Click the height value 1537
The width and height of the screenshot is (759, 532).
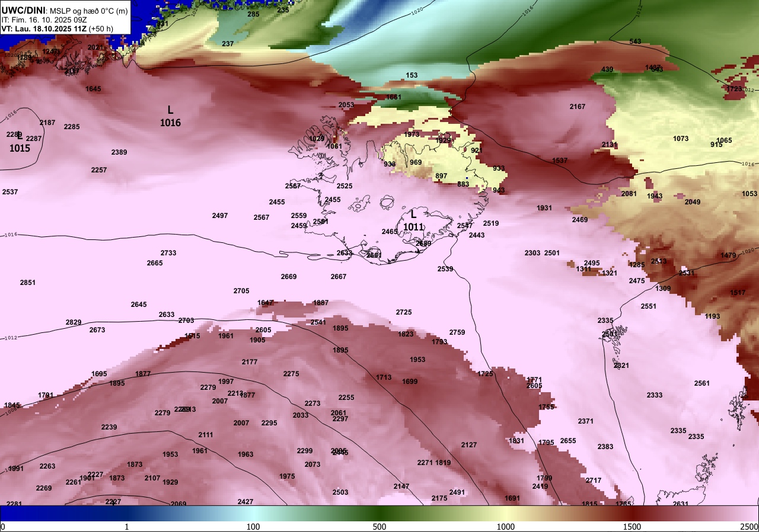point(560,161)
